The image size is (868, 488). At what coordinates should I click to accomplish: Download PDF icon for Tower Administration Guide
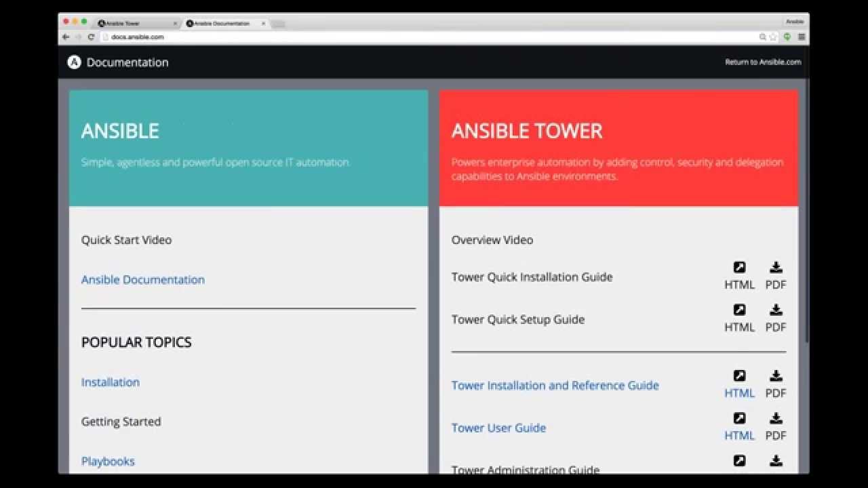point(776,461)
